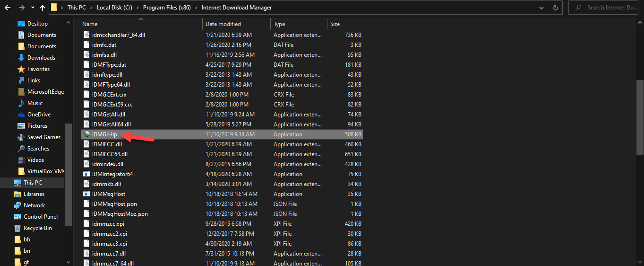Click the IDMIntegrator64 application icon
The image size is (644, 266).
(x=86, y=174)
